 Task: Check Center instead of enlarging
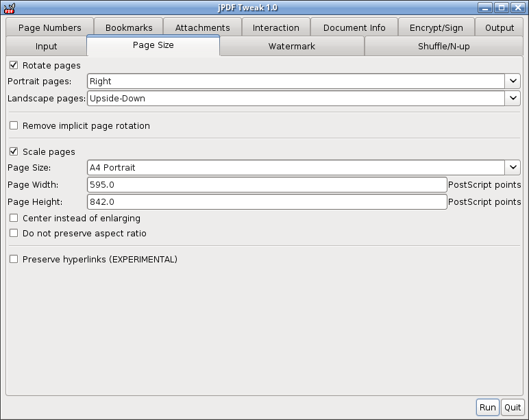[x=14, y=218]
